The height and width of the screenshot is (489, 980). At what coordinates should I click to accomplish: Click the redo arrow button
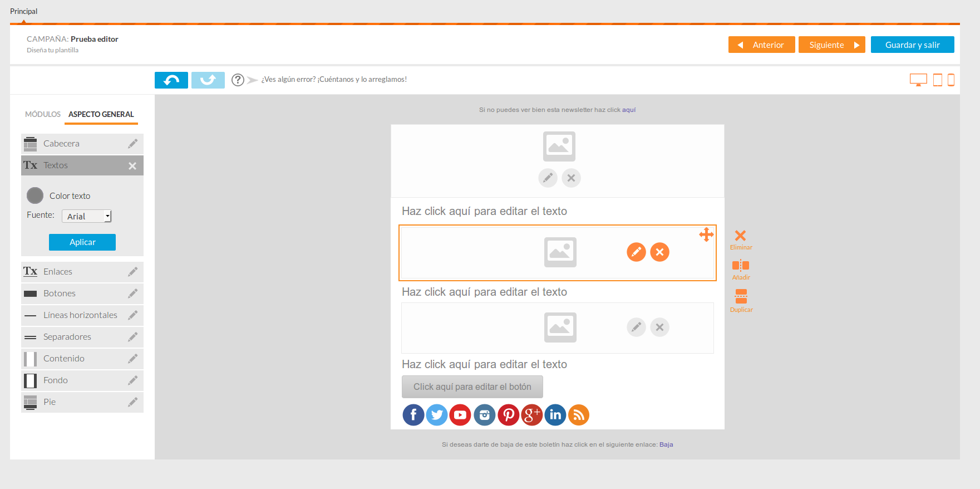(208, 80)
